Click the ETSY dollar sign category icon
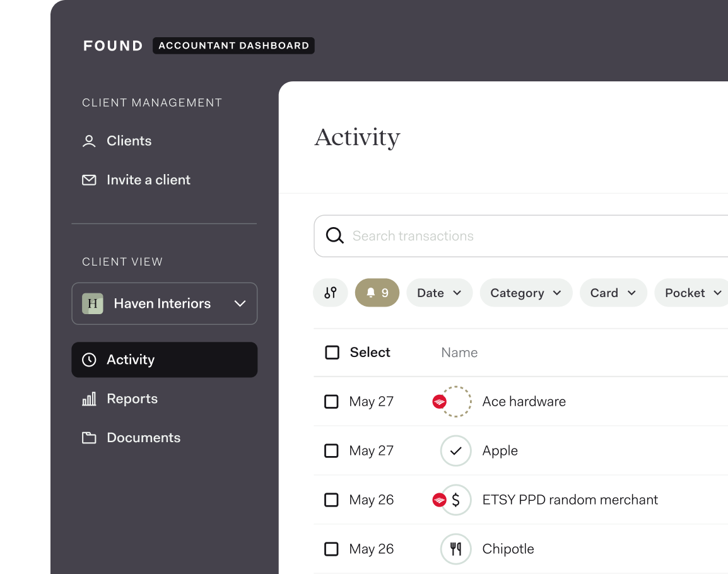The width and height of the screenshot is (728, 574). coord(456,500)
